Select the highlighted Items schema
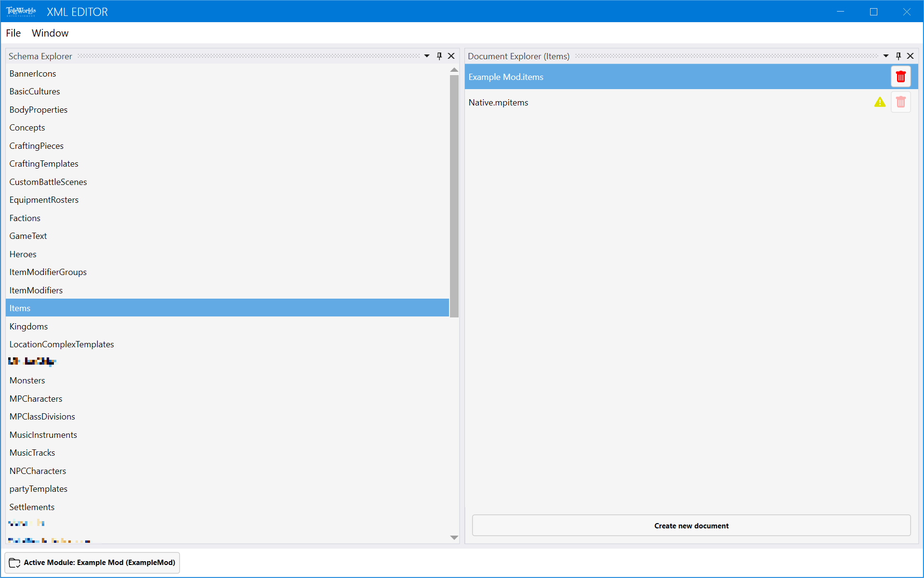 coord(227,308)
